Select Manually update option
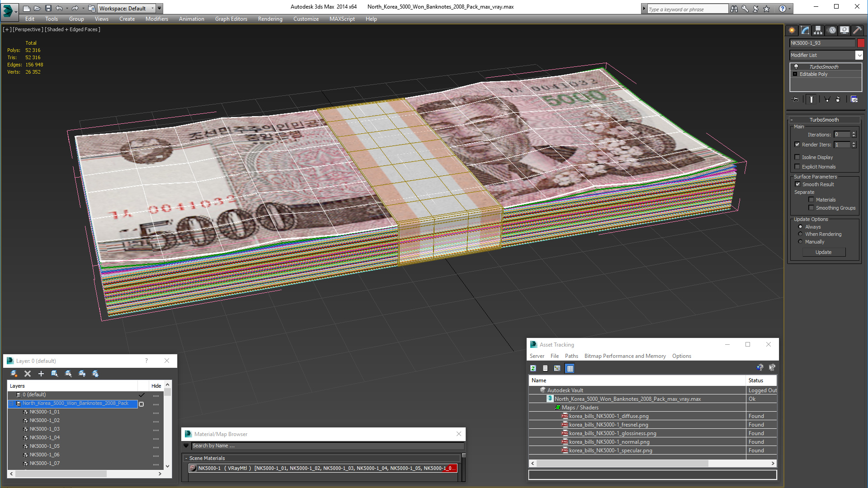This screenshot has height=488, width=868. pyautogui.click(x=801, y=242)
